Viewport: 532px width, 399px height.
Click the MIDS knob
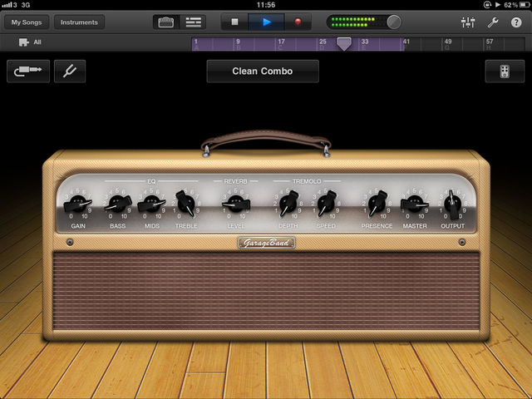pos(151,204)
